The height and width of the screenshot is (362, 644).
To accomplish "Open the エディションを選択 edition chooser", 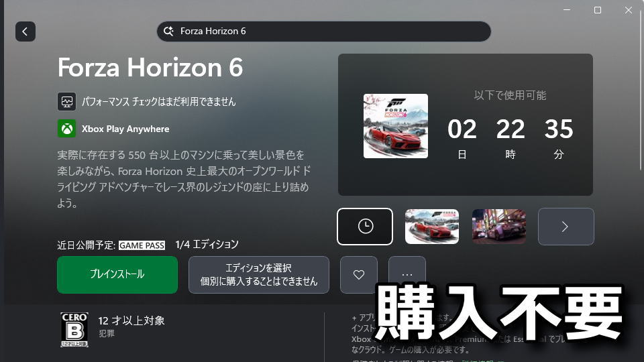I will tap(259, 275).
